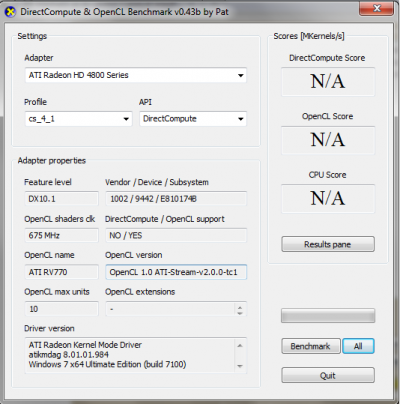Click the benchmark progress bar
The image size is (400, 404).
tap(328, 316)
